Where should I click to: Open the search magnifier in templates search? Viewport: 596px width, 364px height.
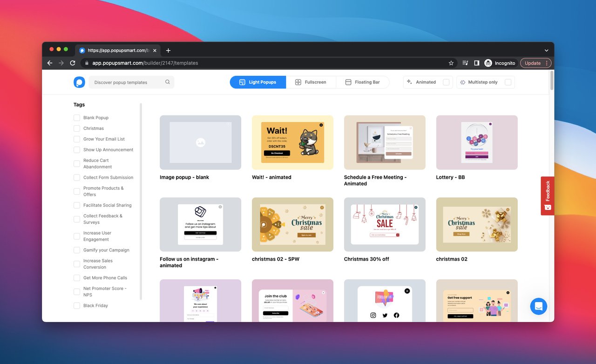click(167, 82)
